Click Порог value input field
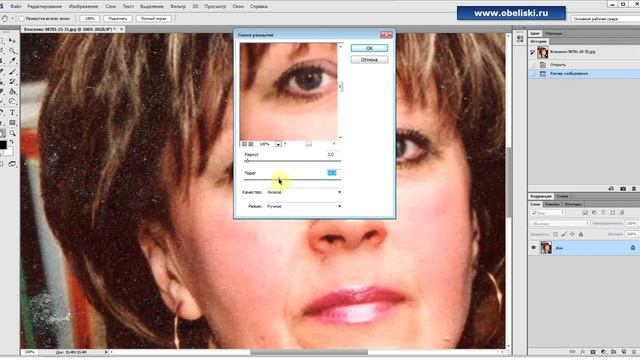 [x=332, y=173]
